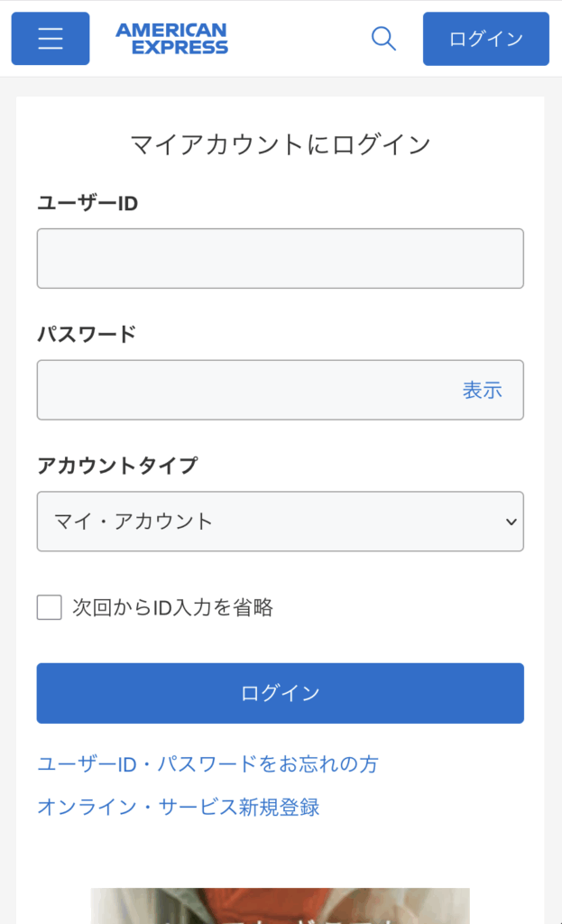Screen dimensions: 562x924
Task: Open search with magnifying glass icon
Action: (x=383, y=39)
